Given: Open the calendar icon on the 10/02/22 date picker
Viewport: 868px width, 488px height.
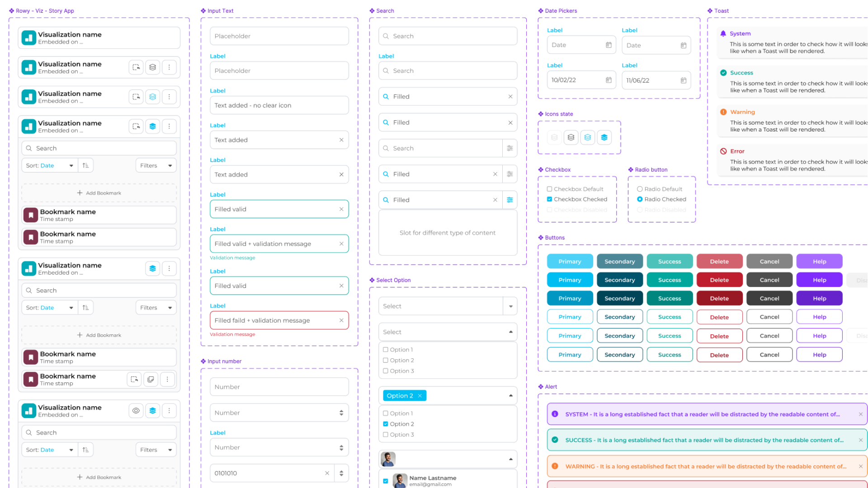Looking at the screenshot, I should 608,80.
